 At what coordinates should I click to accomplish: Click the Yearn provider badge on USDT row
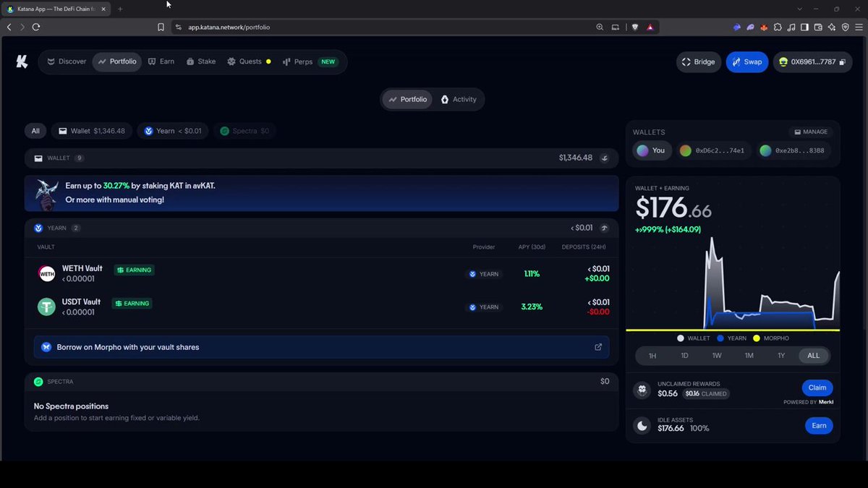(484, 307)
